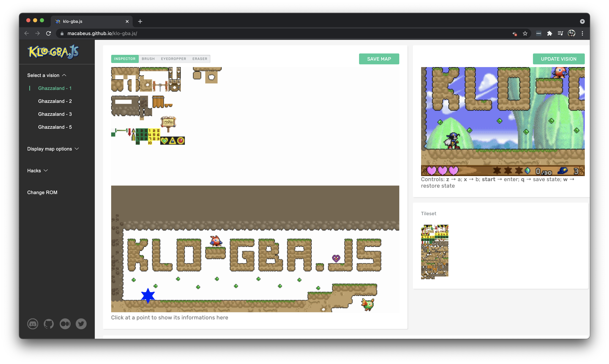This screenshot has width=609, height=364.
Task: Activate the Eraser tool
Action: (200, 59)
